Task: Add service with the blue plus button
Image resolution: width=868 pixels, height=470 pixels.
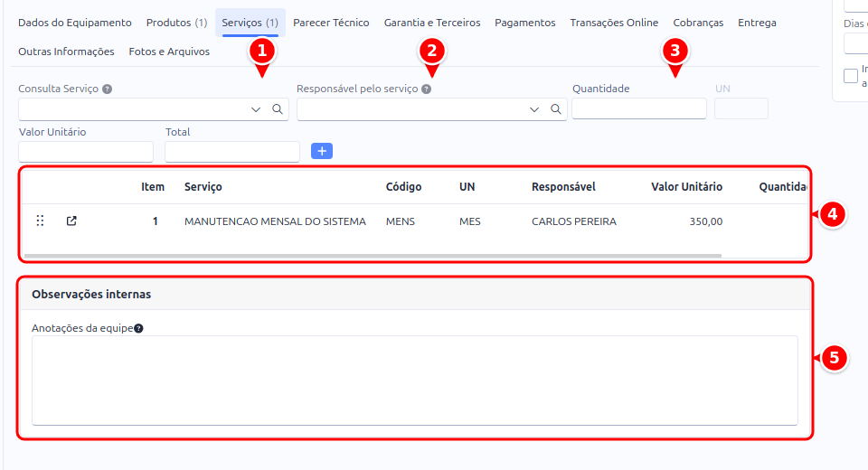Action: tap(322, 151)
